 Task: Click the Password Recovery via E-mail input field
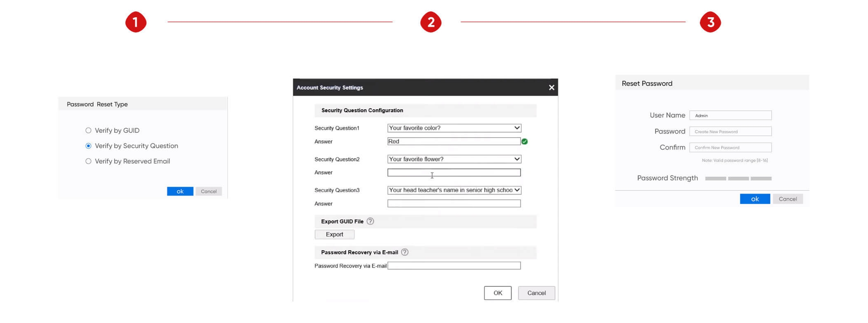[454, 265]
